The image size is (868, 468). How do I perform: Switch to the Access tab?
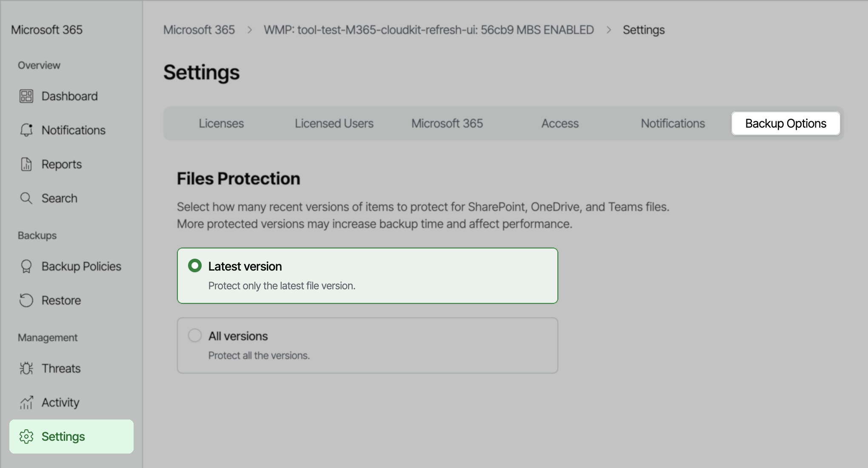click(x=560, y=123)
